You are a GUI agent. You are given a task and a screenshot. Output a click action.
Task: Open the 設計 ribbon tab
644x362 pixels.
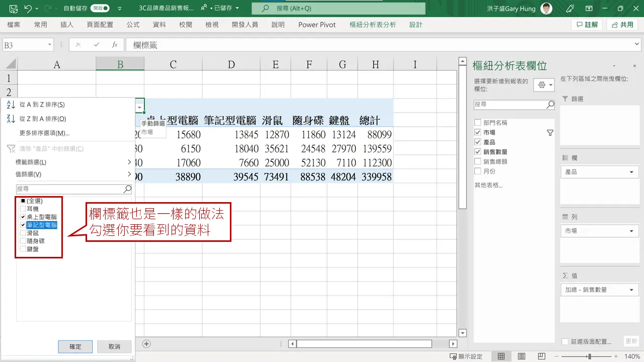tap(416, 25)
